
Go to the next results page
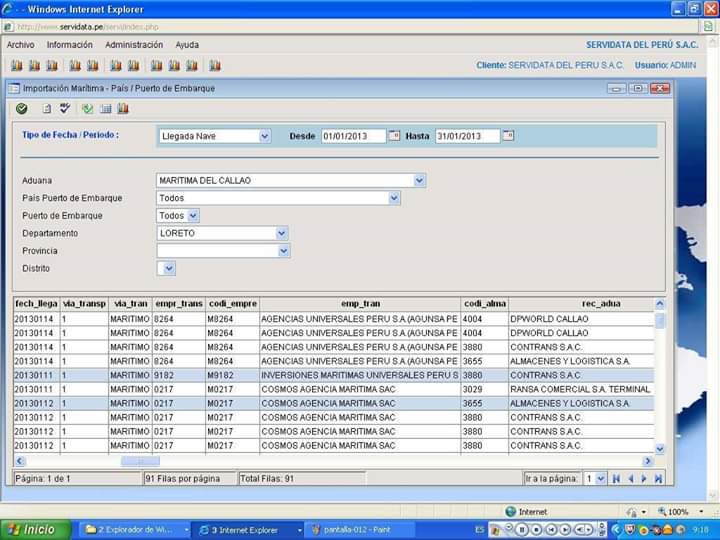644,479
